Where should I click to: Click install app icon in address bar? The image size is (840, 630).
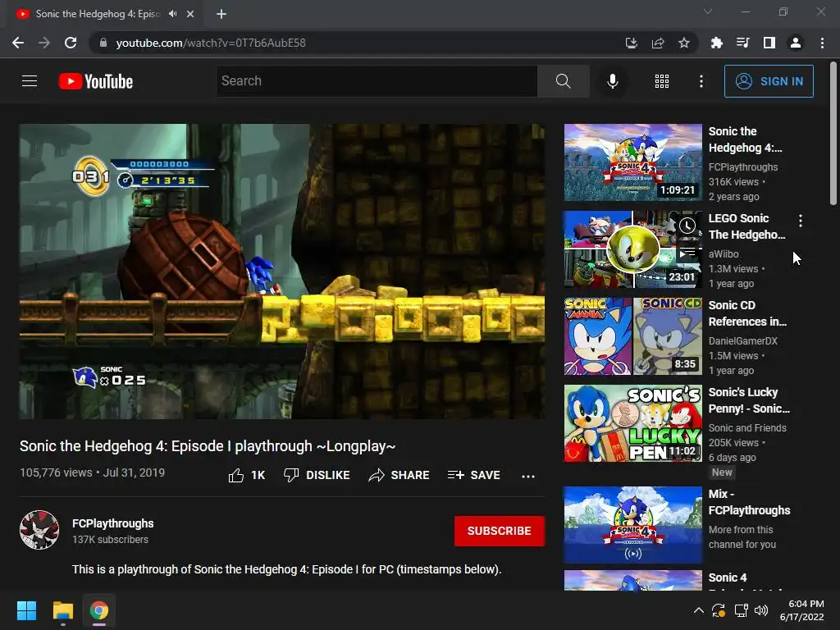click(x=631, y=43)
